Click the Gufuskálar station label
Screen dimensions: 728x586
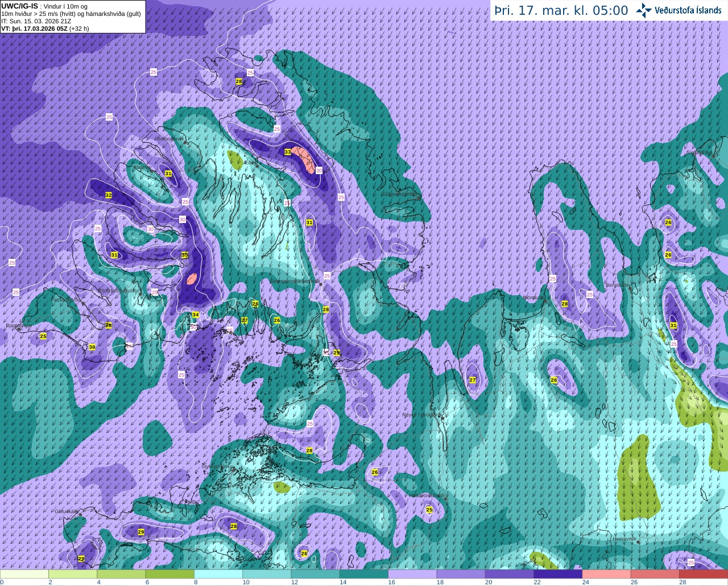pyautogui.click(x=66, y=511)
